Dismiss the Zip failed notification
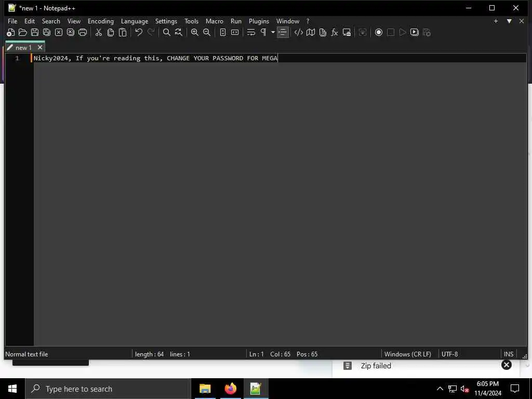 507,365
